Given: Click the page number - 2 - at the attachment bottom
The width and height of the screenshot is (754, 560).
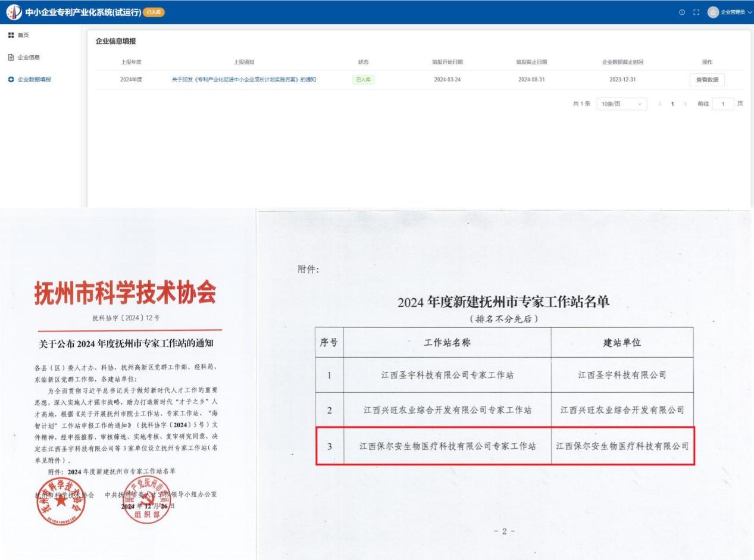Looking at the screenshot, I should click(504, 531).
